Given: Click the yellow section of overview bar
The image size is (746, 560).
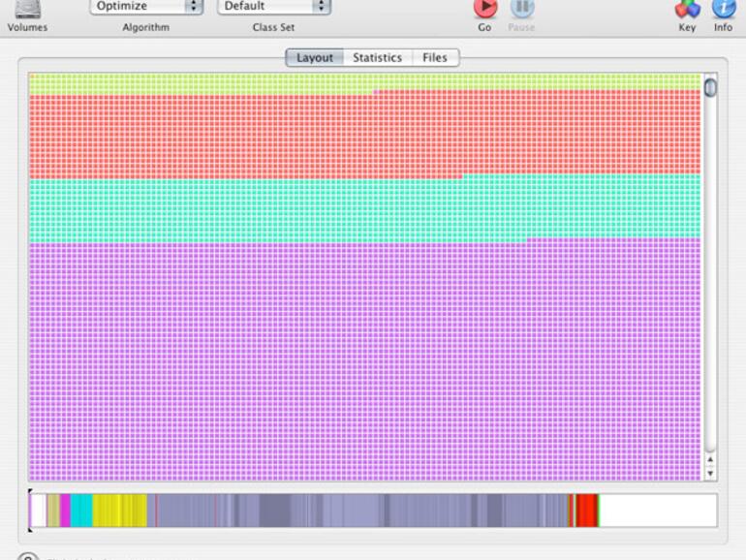Looking at the screenshot, I should pos(118,511).
